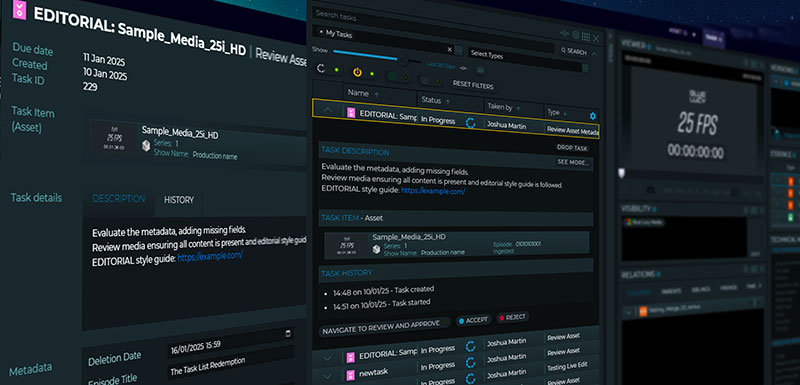The image size is (800, 385).
Task: Click the ACCEPT button
Action: (x=473, y=320)
